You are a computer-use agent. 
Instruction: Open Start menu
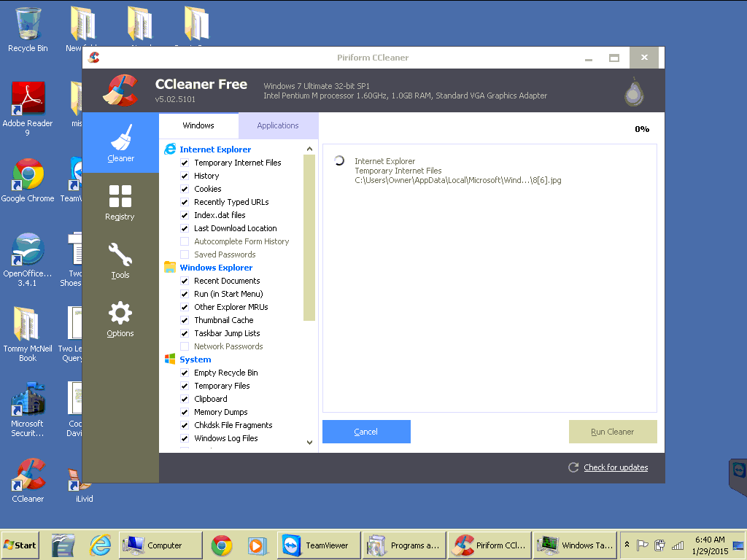pyautogui.click(x=20, y=545)
